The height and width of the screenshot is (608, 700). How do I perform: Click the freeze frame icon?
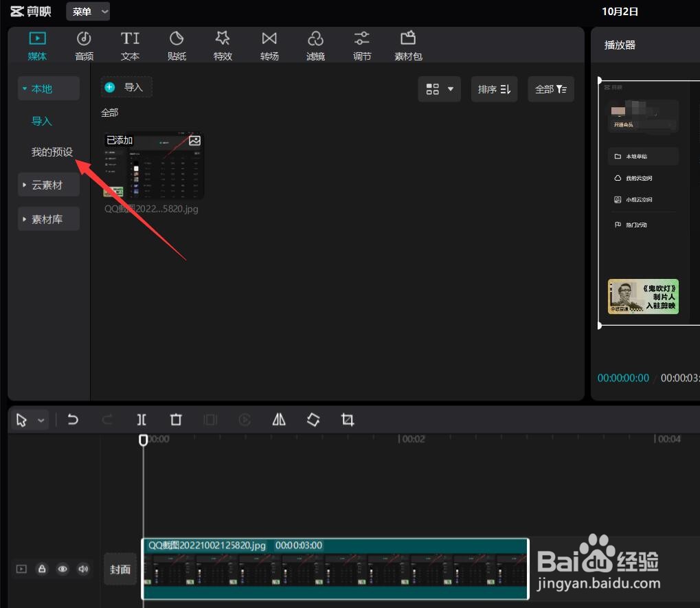tap(210, 420)
